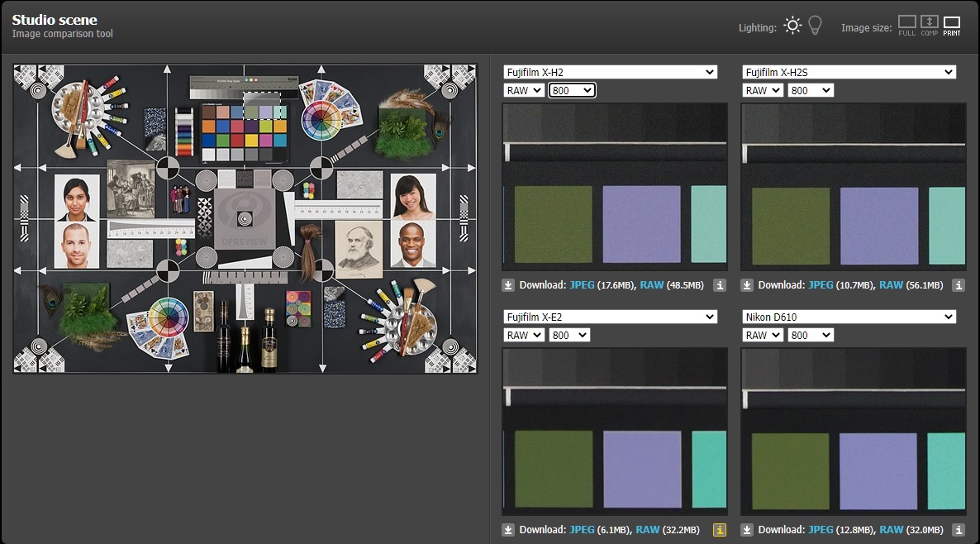Click the Fujifilm X-H2S crop preview image
The width and height of the screenshot is (980, 544).
click(x=854, y=187)
